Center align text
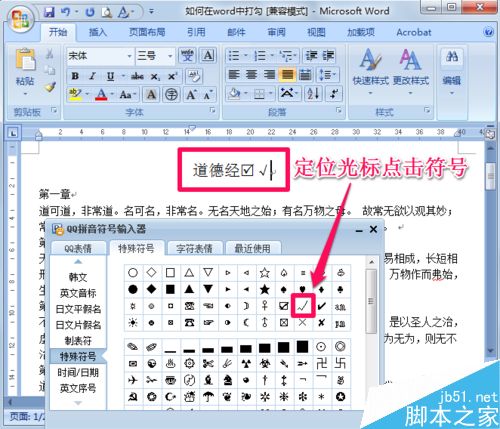This screenshot has height=429, width=500. (251, 75)
